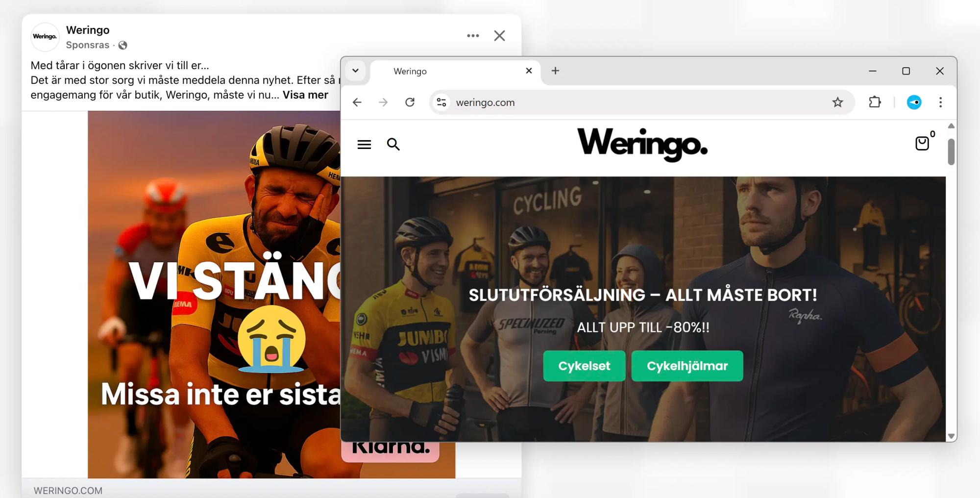Open the three-dot options on Facebook ad

click(x=473, y=36)
